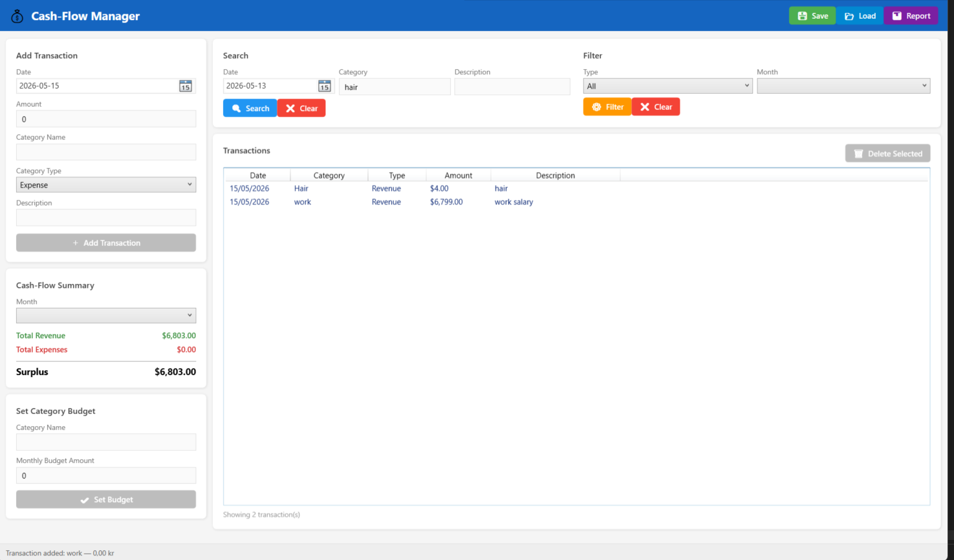Image resolution: width=954 pixels, height=560 pixels.
Task: Click the $0.00 Total Expenses value
Action: point(186,350)
